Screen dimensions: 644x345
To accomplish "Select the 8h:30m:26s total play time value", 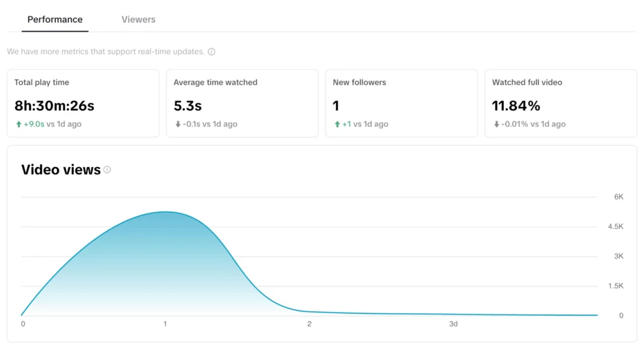I will 54,106.
